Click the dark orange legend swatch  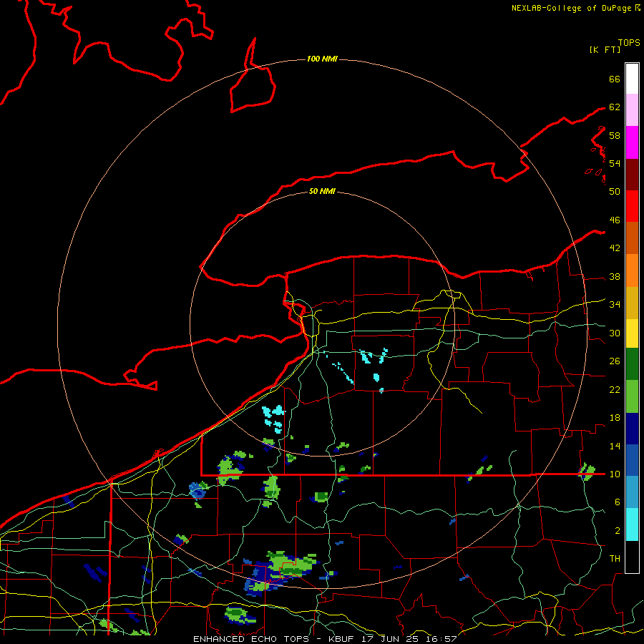coord(632,238)
